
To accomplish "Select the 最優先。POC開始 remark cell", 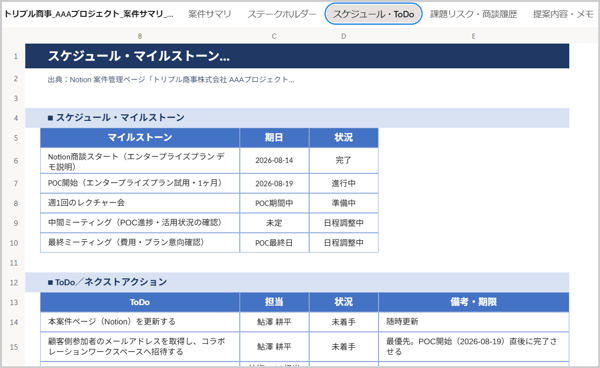I will [473, 347].
